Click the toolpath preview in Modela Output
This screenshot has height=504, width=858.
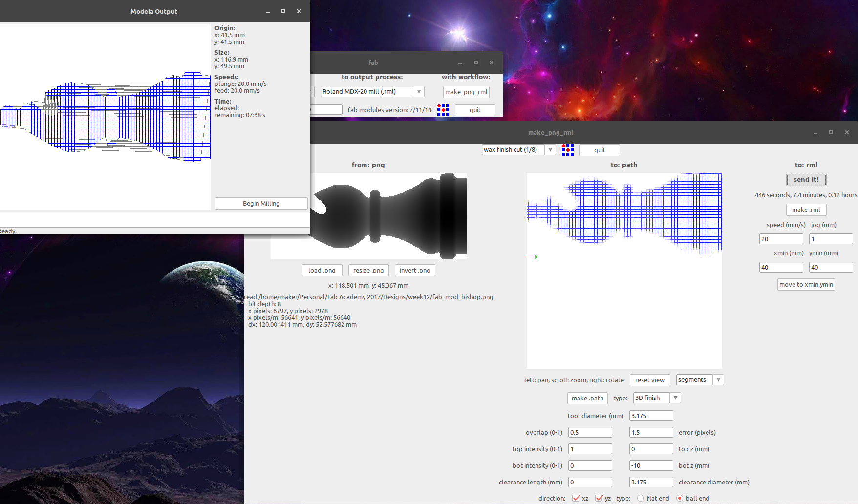(x=106, y=117)
